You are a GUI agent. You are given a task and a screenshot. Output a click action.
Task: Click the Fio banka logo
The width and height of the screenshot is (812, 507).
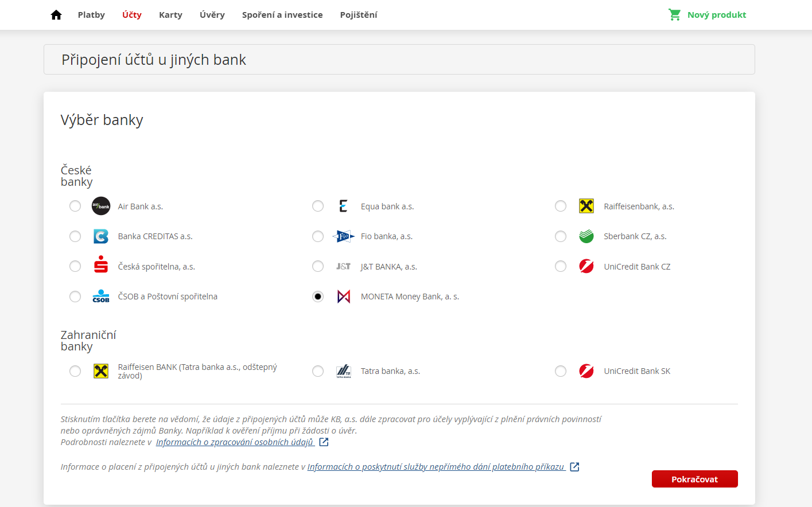coord(343,236)
